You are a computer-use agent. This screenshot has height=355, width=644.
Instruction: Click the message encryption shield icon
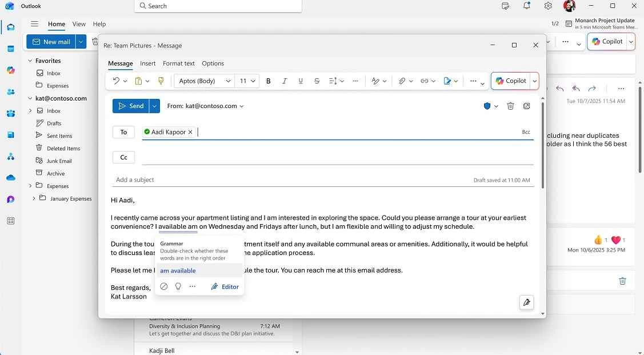pyautogui.click(x=487, y=106)
